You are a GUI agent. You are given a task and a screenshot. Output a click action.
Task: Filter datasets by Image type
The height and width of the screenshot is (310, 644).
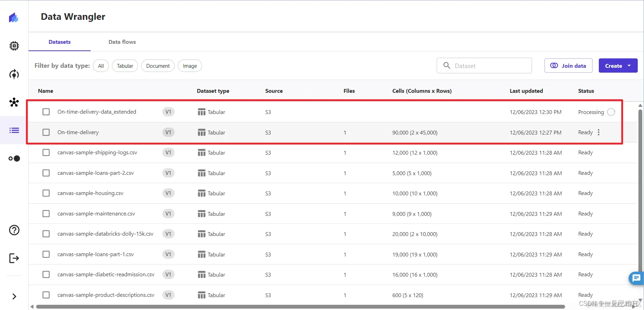[x=190, y=66]
